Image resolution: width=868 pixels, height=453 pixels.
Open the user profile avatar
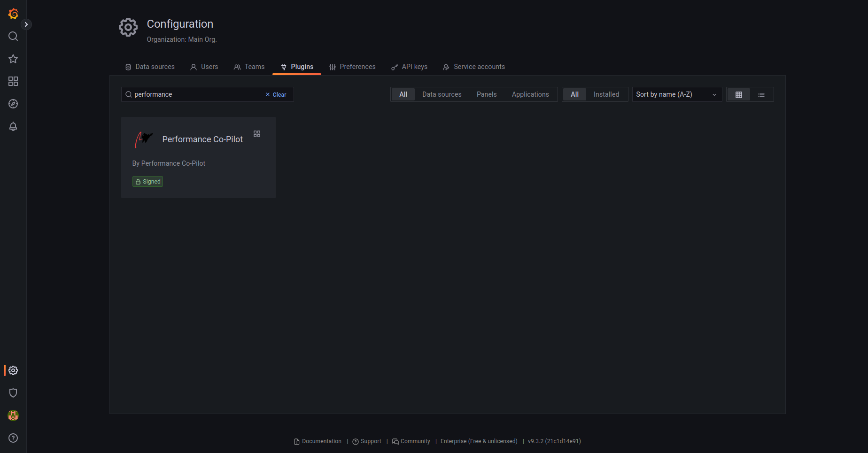(x=13, y=415)
